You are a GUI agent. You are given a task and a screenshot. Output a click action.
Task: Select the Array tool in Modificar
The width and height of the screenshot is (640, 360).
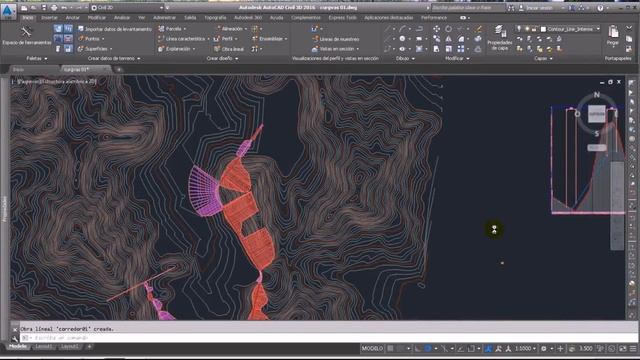pos(461,49)
